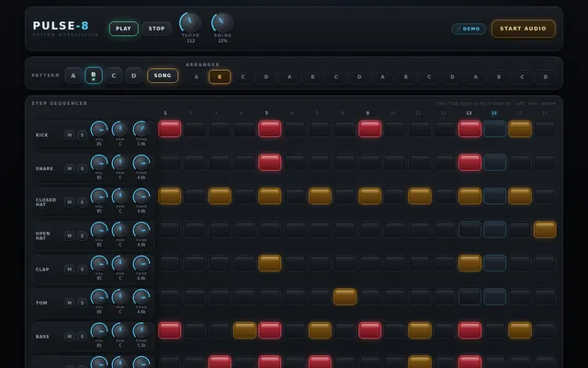Click the BASS tone knob at 1.5k
Image resolution: width=588 pixels, height=368 pixels.
(x=141, y=331)
